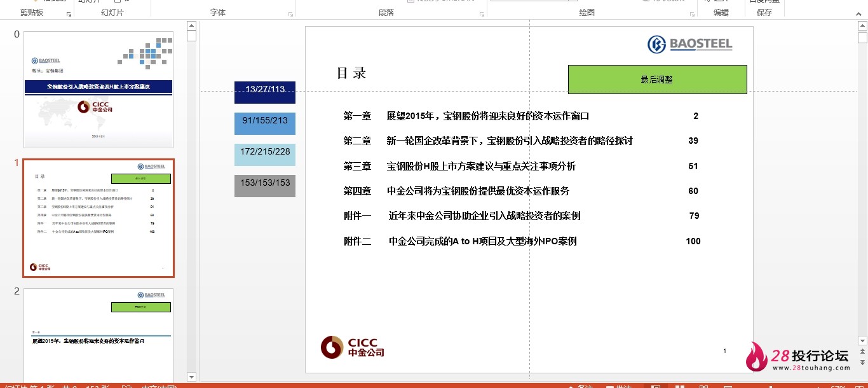868x388 pixels.
Task: Open the 剪贴板 clipboard dialog launcher
Action: (69, 14)
